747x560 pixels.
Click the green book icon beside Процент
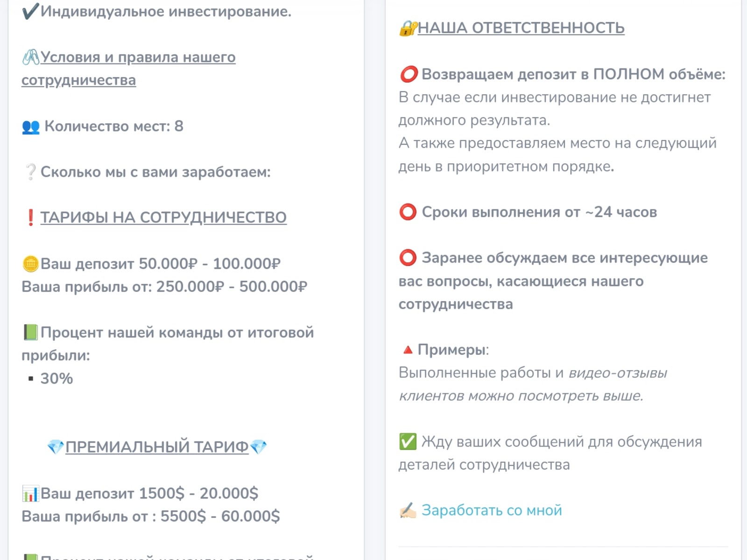[x=30, y=333]
